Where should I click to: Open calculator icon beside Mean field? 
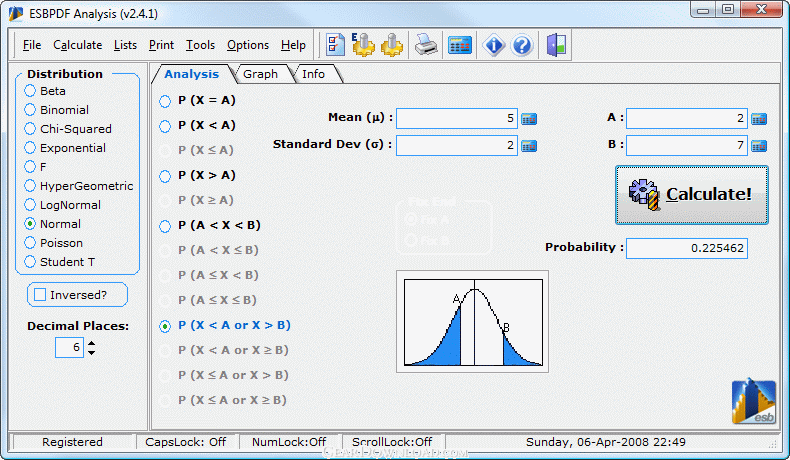tap(529, 119)
